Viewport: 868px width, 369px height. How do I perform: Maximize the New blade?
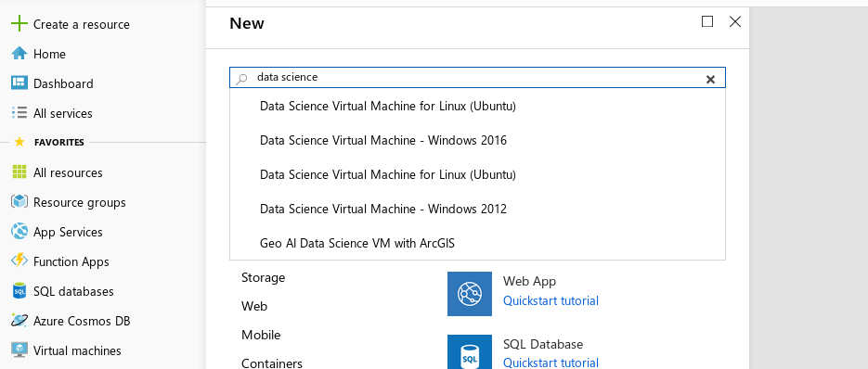[x=706, y=21]
